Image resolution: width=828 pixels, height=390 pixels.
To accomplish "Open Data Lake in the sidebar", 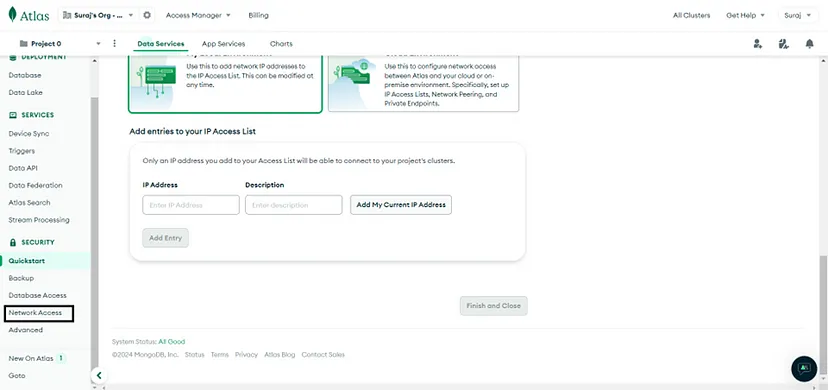I will 25,92.
